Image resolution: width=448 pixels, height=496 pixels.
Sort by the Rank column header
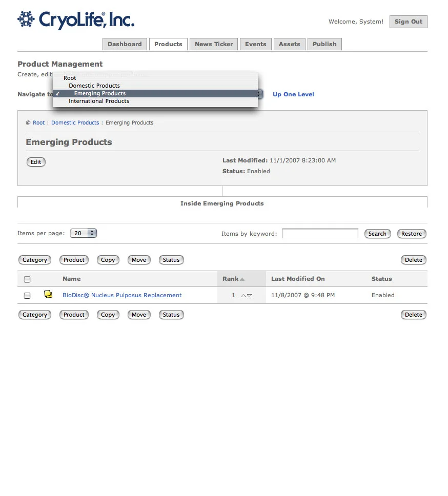234,279
